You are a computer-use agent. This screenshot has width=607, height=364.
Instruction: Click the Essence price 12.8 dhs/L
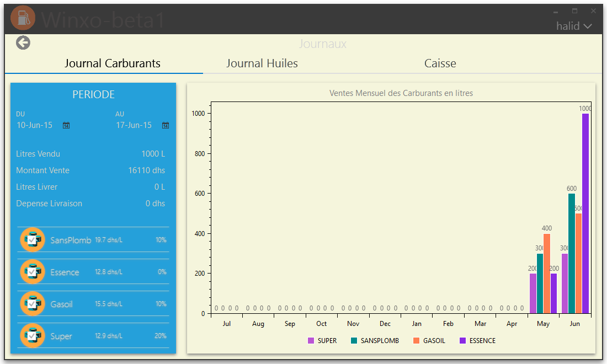click(x=109, y=272)
